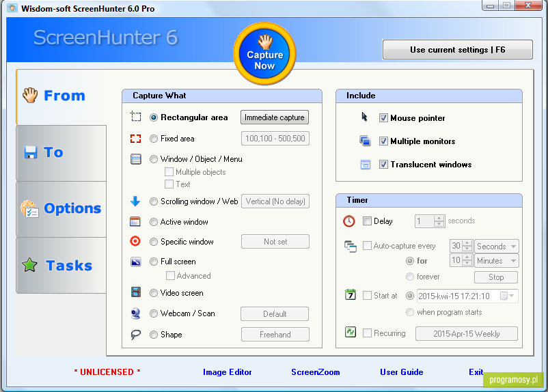Click the red Delay clock icon
The image size is (548, 392).
tap(348, 221)
